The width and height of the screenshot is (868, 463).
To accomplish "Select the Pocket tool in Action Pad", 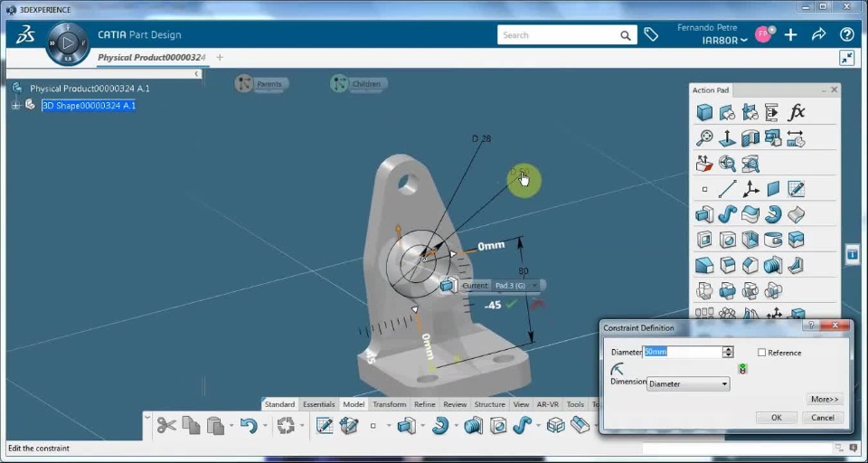I will coord(704,240).
